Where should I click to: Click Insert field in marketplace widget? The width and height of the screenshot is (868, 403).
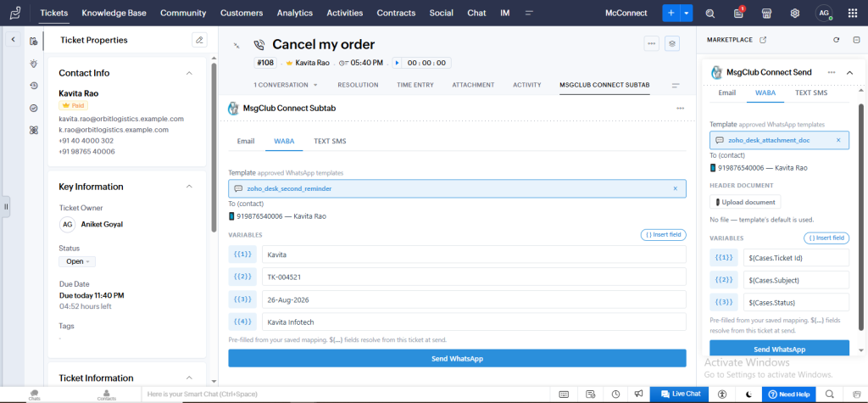coord(826,238)
